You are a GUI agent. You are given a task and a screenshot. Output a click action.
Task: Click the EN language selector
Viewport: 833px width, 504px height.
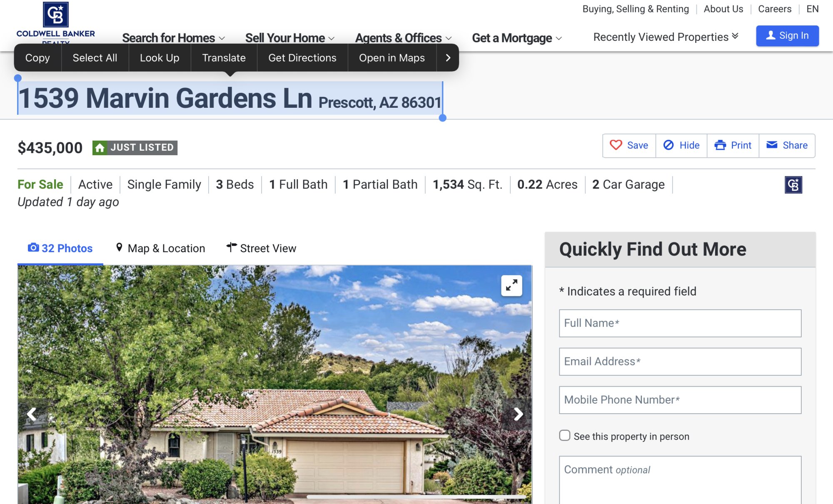(x=813, y=9)
